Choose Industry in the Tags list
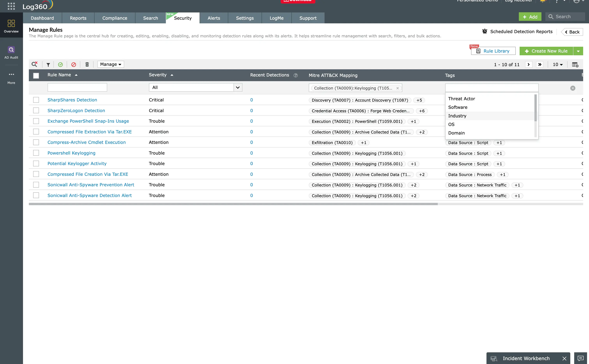589x364 pixels. pyautogui.click(x=489, y=116)
